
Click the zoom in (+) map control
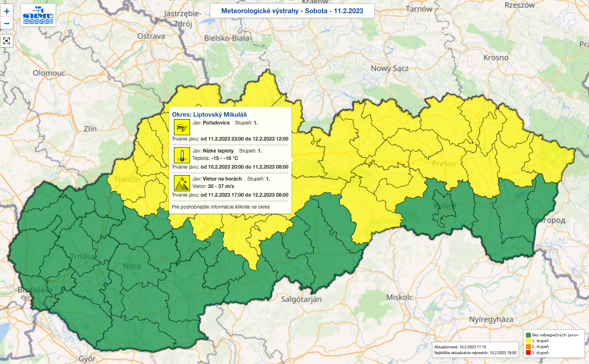coord(6,11)
